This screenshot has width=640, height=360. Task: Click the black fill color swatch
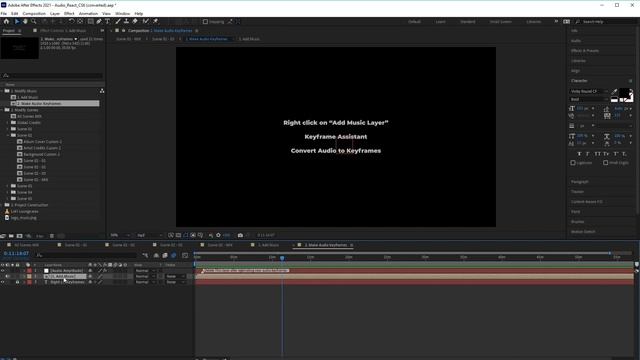tap(624, 94)
